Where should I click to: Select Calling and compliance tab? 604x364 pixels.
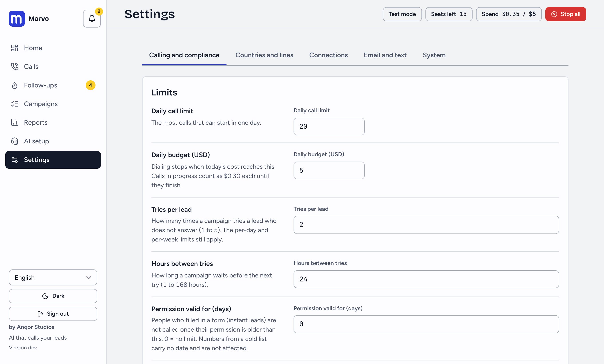tap(184, 55)
